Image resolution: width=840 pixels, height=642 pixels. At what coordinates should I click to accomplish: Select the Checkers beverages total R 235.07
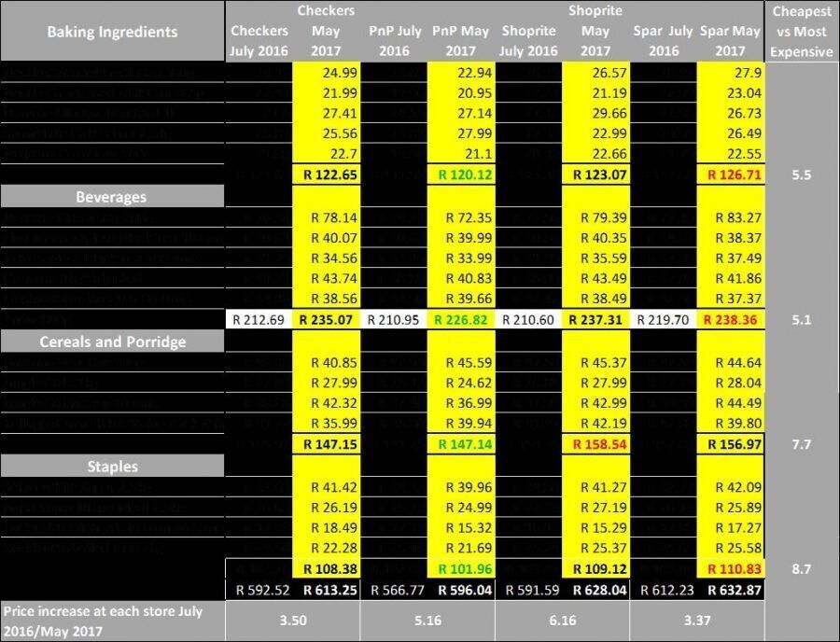[327, 320]
